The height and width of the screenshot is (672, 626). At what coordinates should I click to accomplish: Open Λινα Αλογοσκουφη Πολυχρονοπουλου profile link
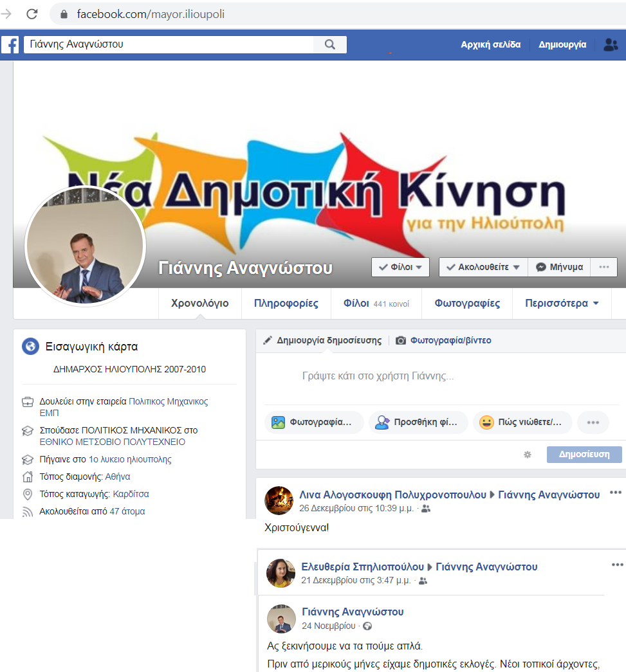[x=392, y=495]
